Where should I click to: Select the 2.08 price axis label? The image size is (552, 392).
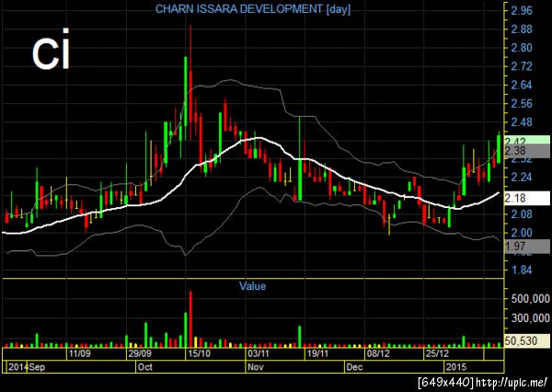pos(522,214)
